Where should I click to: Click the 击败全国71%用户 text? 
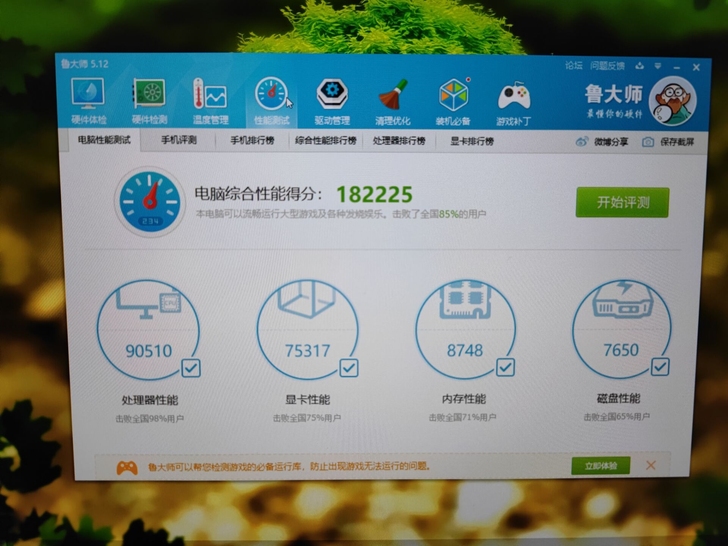(462, 417)
